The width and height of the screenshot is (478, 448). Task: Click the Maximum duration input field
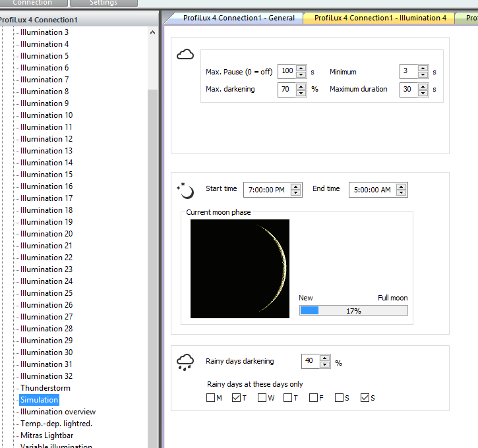(x=409, y=90)
